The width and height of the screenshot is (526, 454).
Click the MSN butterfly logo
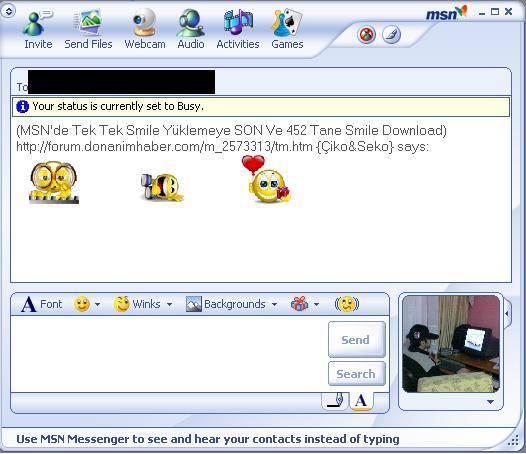[x=446, y=13]
